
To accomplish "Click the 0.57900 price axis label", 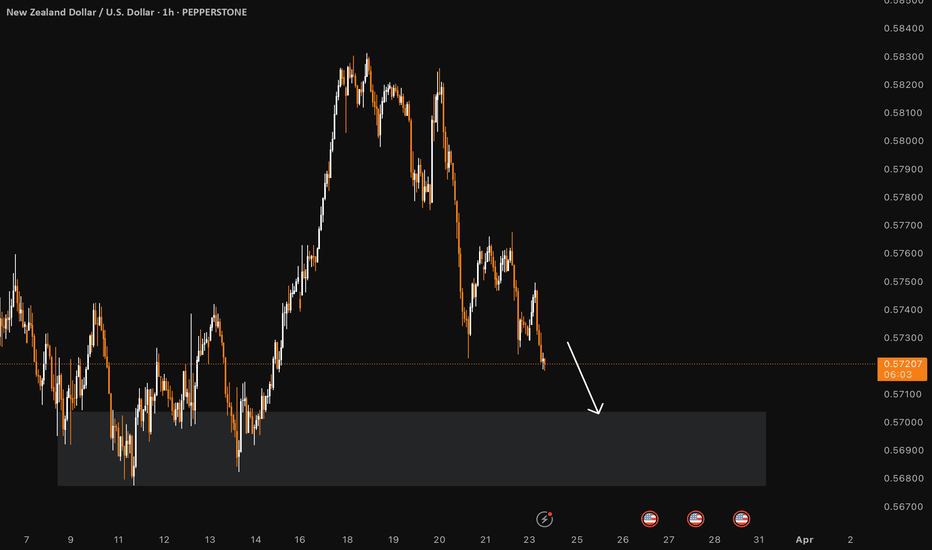I will [903, 169].
